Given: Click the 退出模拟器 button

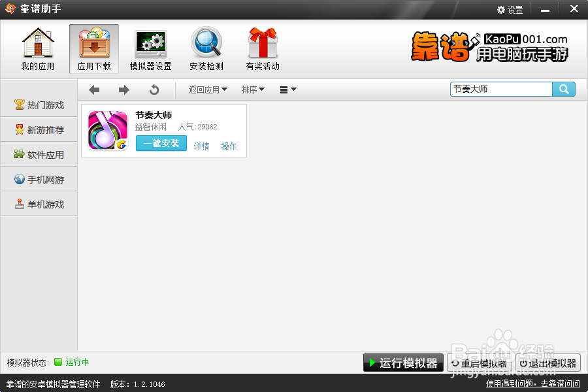Looking at the screenshot, I should click(x=548, y=363).
